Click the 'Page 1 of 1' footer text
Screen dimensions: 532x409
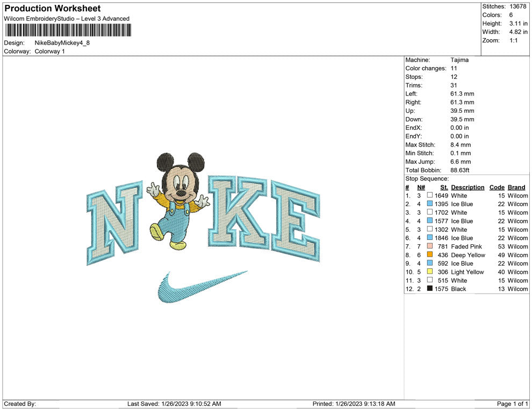click(512, 404)
